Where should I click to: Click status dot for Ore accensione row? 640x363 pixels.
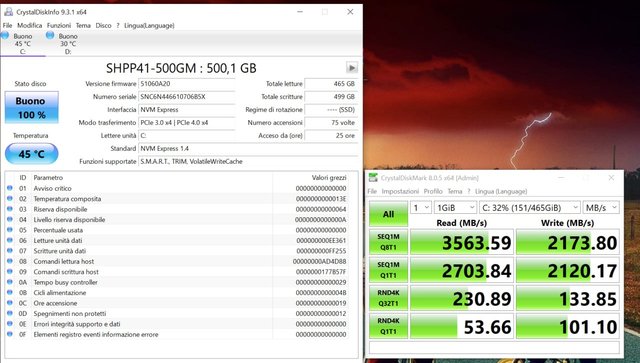point(10,303)
